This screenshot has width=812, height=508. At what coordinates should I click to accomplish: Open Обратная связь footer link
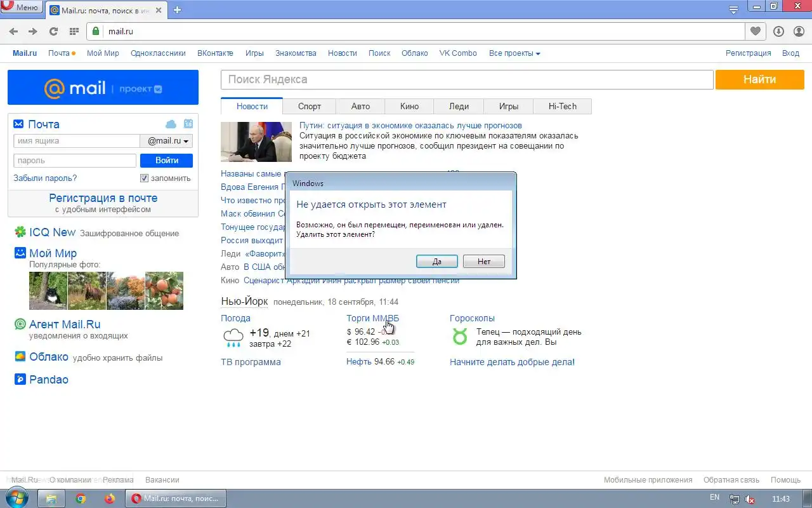coord(731,480)
